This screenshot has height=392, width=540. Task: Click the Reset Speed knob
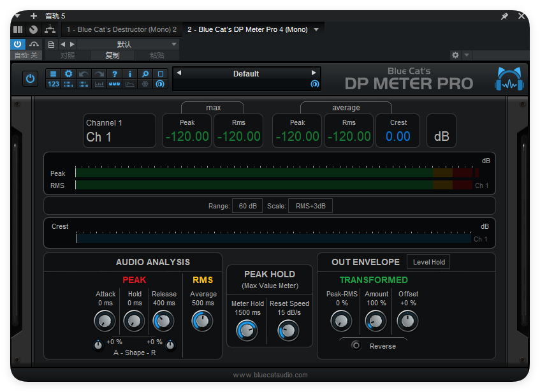click(x=288, y=331)
